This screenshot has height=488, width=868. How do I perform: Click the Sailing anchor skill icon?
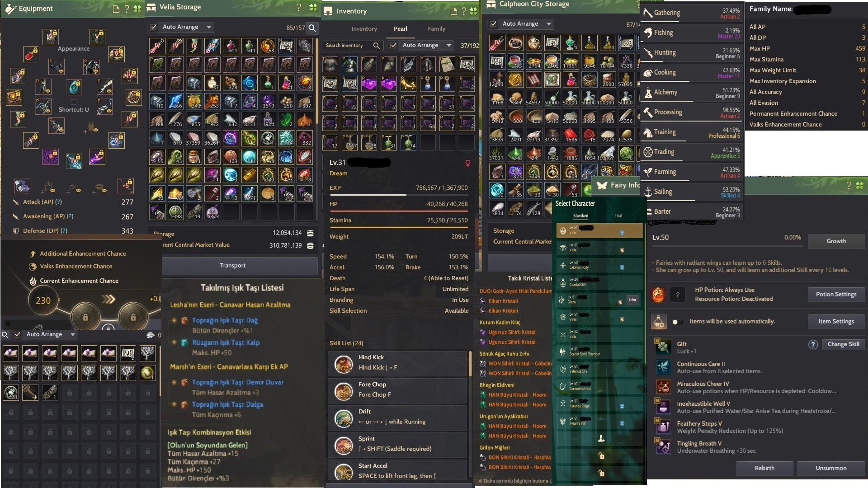point(647,192)
